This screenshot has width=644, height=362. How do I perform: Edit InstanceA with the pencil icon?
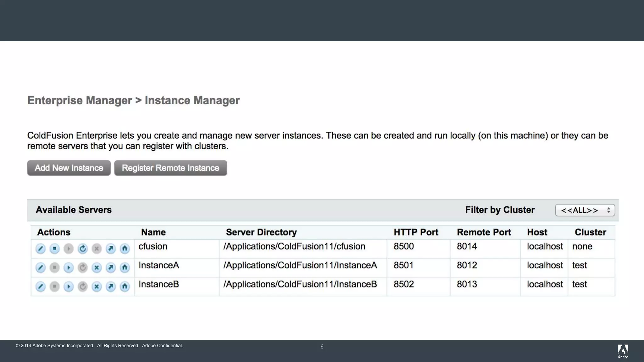point(41,268)
